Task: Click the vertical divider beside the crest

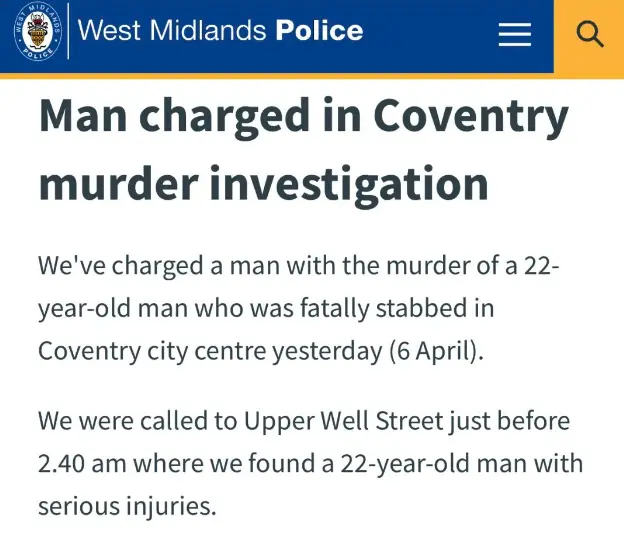Action: tap(68, 31)
